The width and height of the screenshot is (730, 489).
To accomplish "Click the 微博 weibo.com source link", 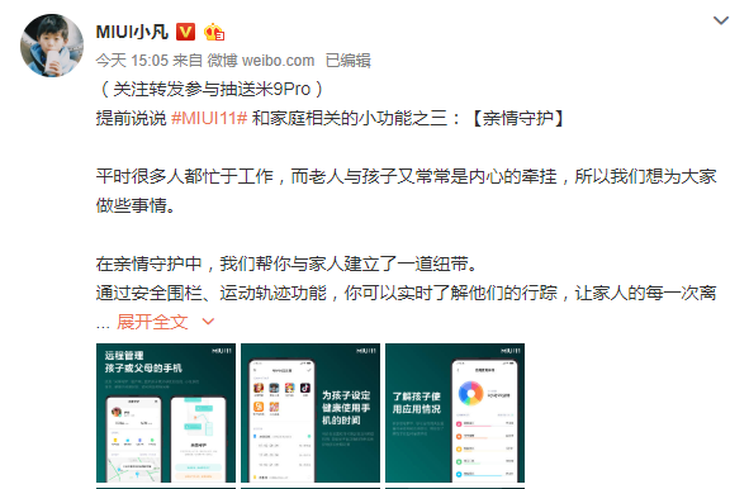I will pos(261,61).
